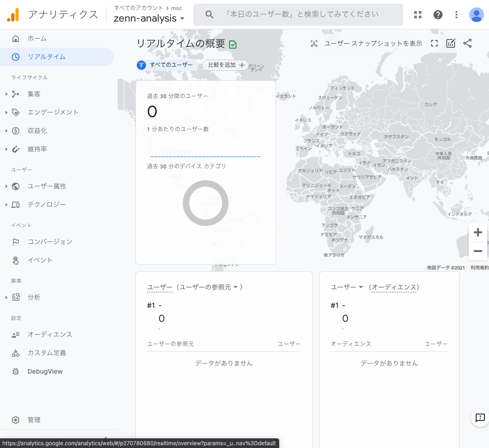This screenshot has width=489, height=448.
Task: Click the オーディエンス card title label
Action: [x=394, y=287]
